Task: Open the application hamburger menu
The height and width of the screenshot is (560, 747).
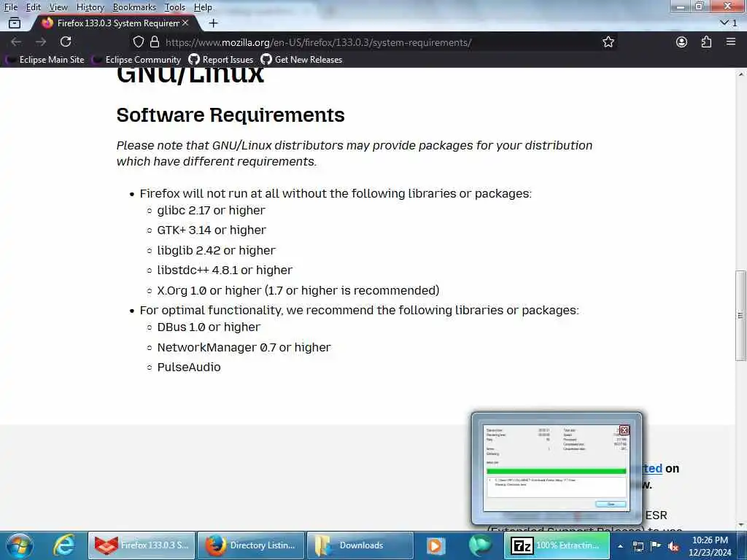Action: pos(731,42)
